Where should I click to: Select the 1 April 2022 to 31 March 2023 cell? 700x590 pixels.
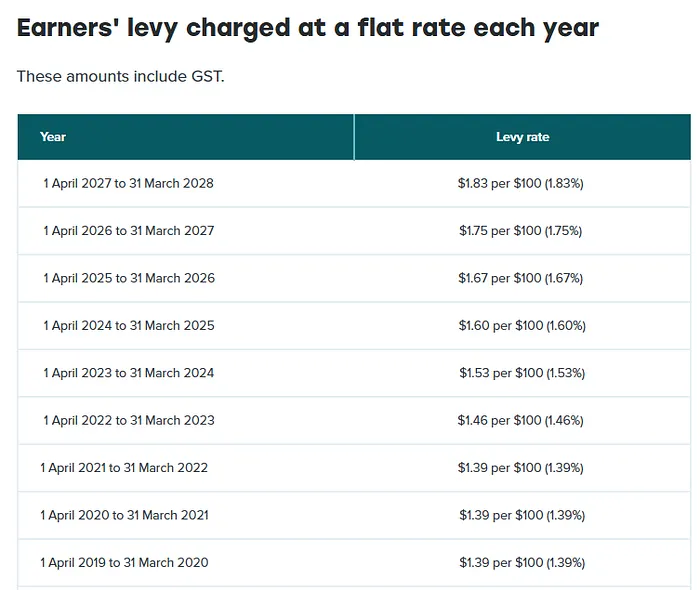(128, 421)
